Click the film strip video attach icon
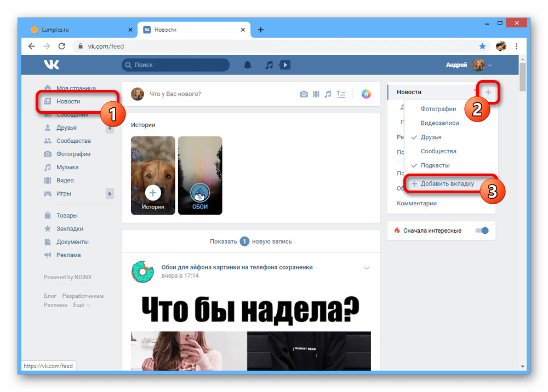548x392 pixels. tap(316, 94)
